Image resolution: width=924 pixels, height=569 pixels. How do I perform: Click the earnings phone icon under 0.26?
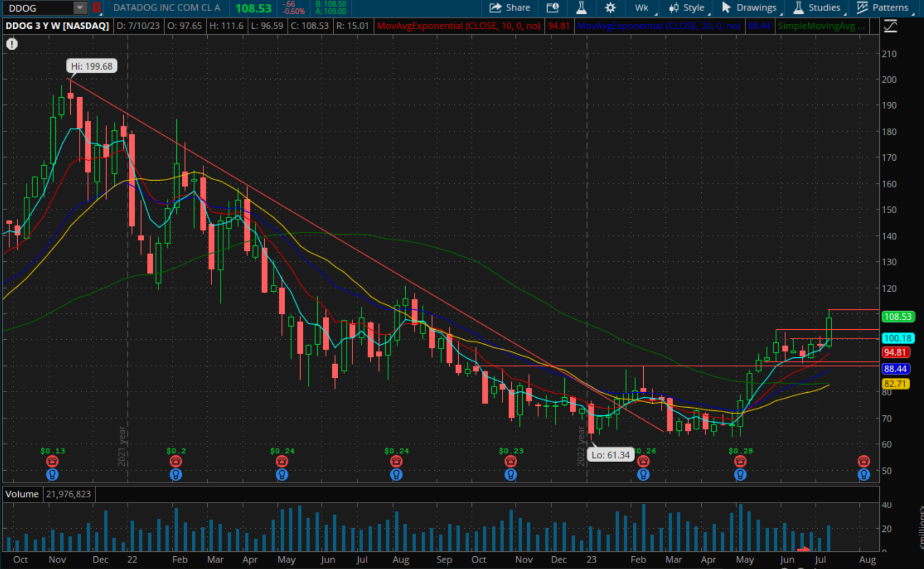[643, 462]
